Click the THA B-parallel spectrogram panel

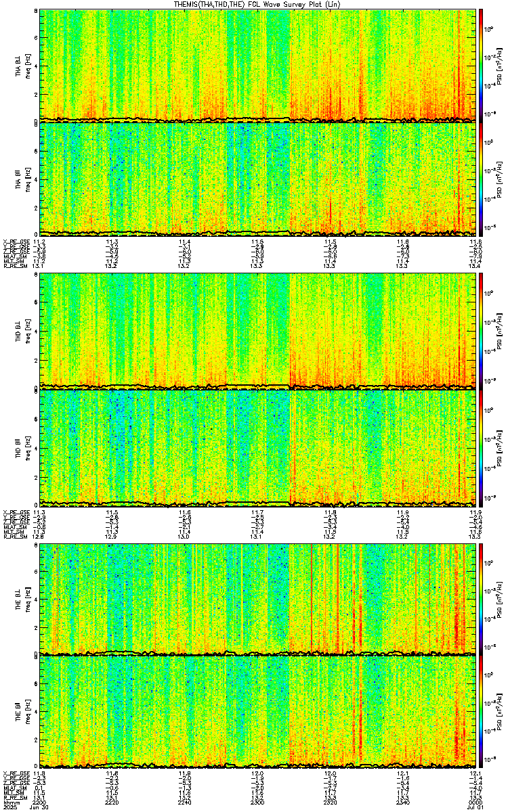click(x=257, y=177)
